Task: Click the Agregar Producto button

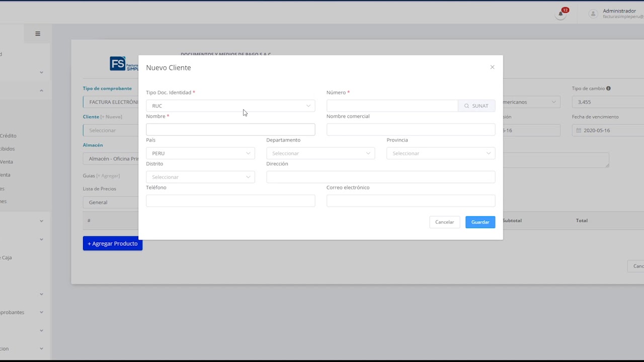Action: click(113, 243)
